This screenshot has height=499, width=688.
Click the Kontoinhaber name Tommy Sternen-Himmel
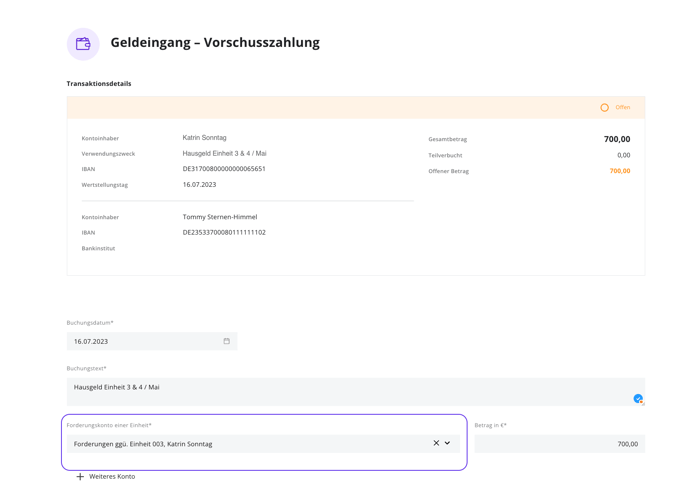(220, 217)
